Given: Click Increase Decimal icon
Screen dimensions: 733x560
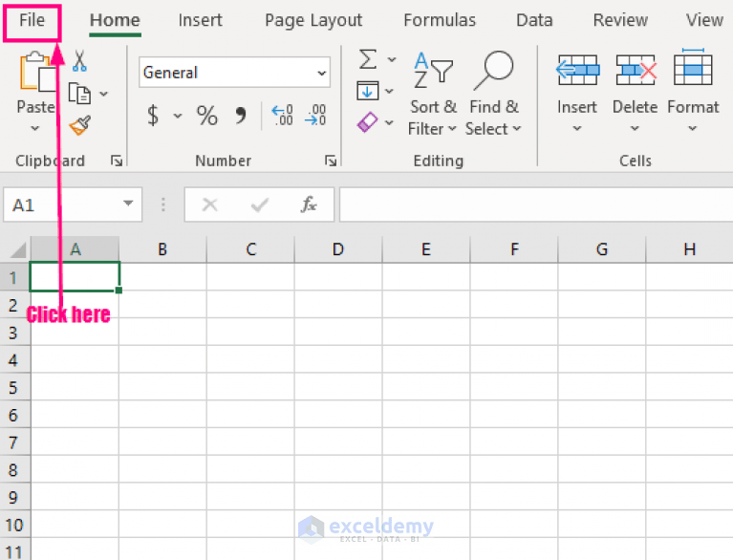Looking at the screenshot, I should click(282, 115).
